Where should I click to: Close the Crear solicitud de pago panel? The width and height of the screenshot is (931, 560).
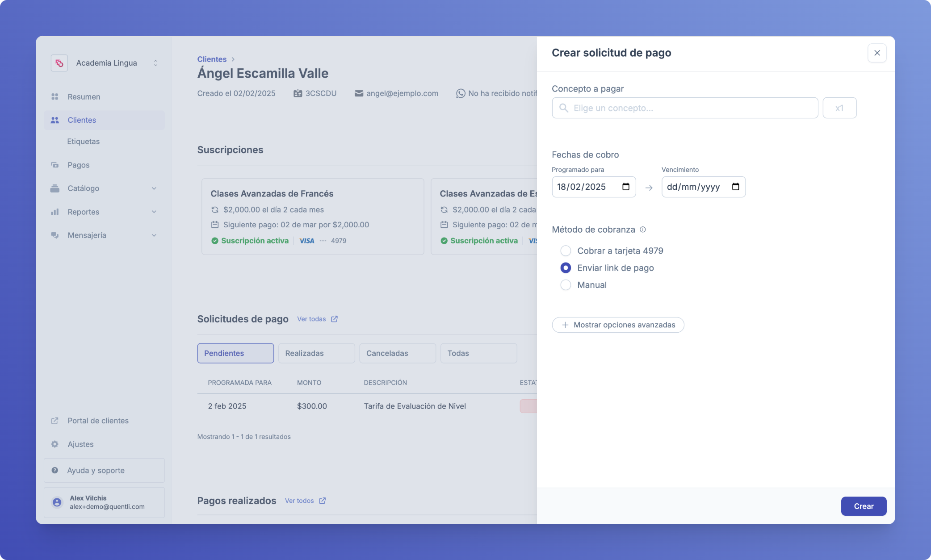tap(877, 53)
